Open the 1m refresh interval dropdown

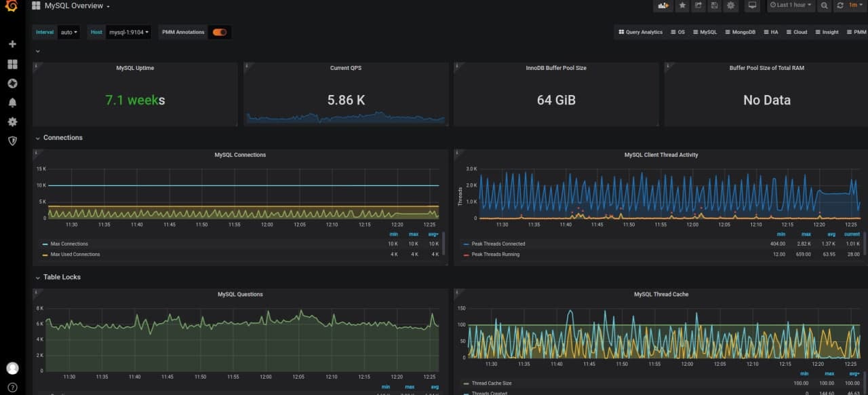pos(857,5)
